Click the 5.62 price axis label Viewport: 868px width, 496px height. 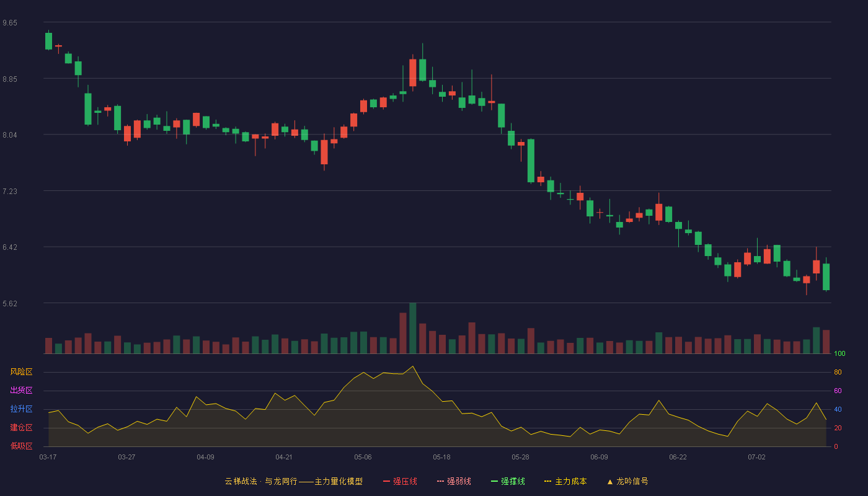click(10, 304)
